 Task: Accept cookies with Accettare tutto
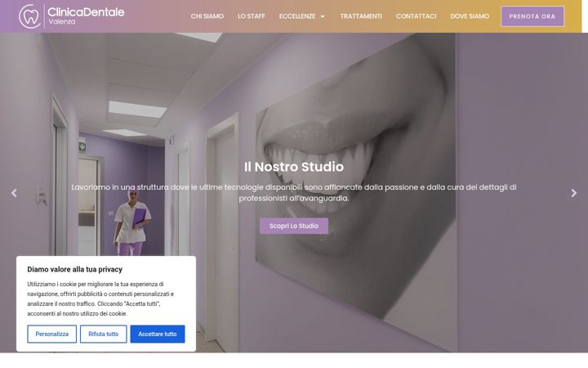(158, 334)
